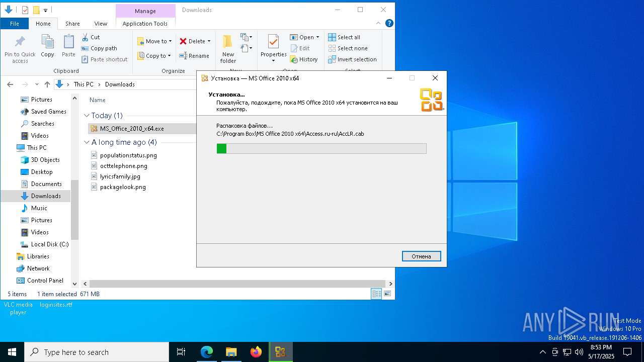Click Invert selection in ribbon
Image resolution: width=644 pixels, height=362 pixels.
click(352, 59)
